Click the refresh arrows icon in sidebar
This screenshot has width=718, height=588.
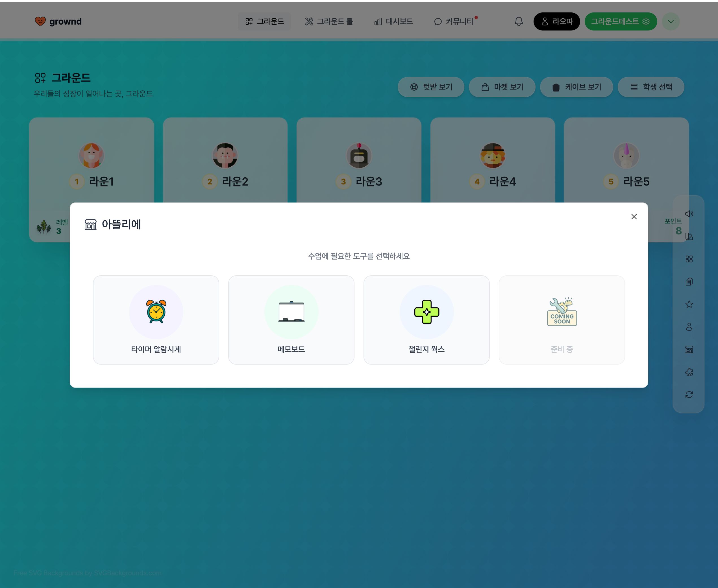pos(689,395)
